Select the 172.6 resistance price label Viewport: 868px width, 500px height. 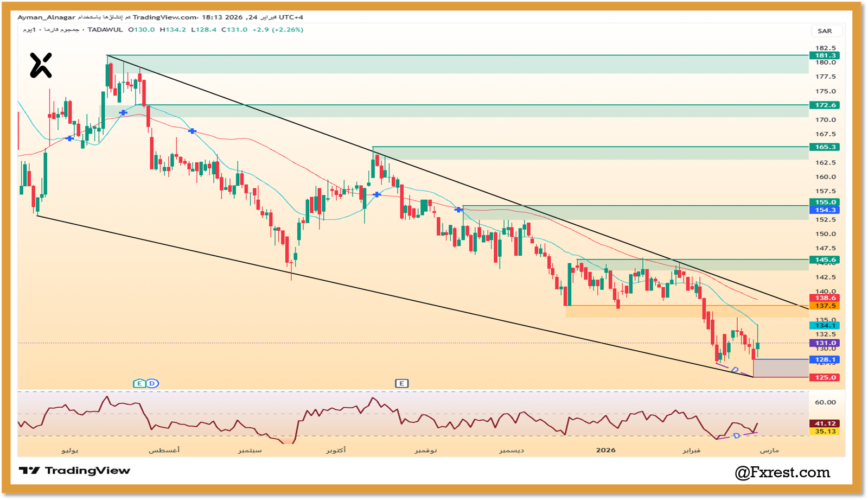825,105
